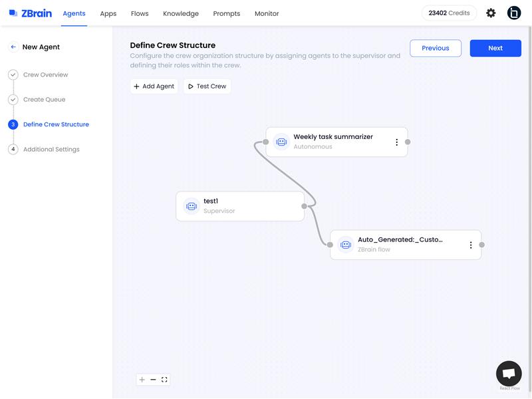
Task: Click the ZBrain flow label
Action: (x=374, y=249)
